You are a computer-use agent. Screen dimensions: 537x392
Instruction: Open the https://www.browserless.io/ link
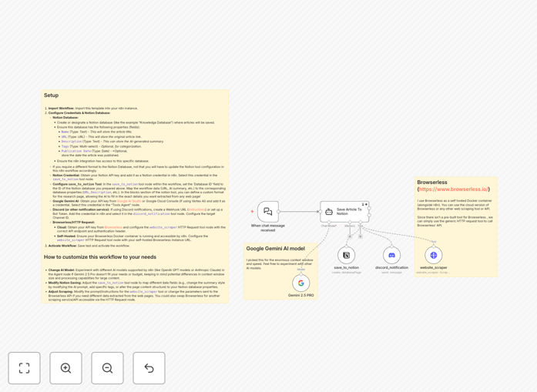point(454,189)
